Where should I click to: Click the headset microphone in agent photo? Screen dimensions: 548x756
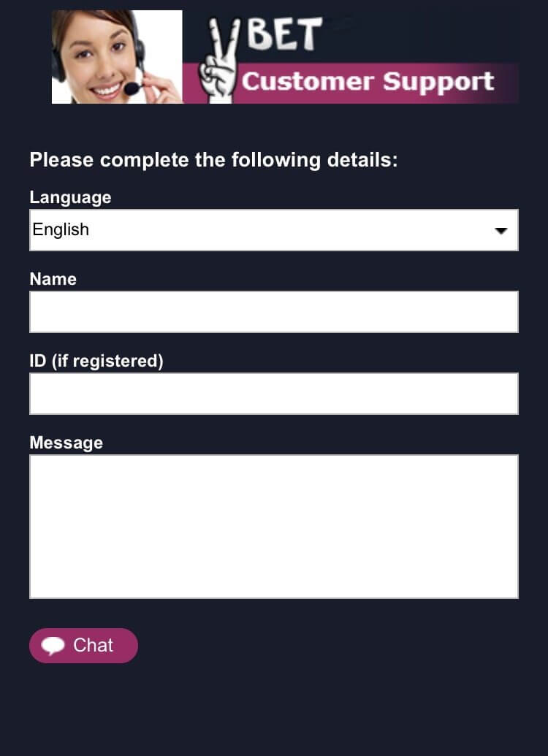[132, 88]
